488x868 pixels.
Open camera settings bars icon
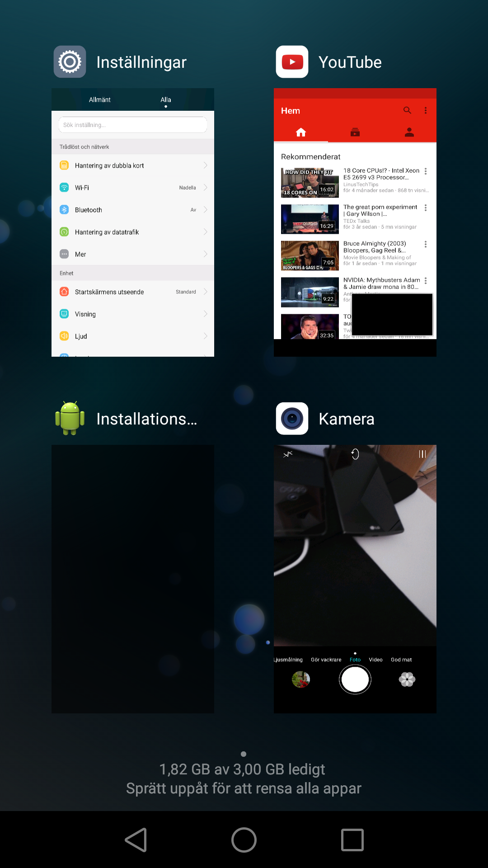coord(422,454)
